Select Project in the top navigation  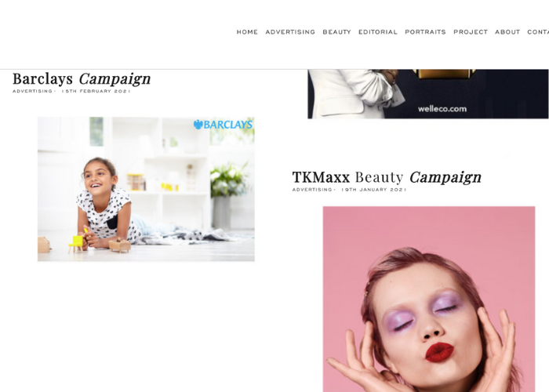[x=471, y=32]
